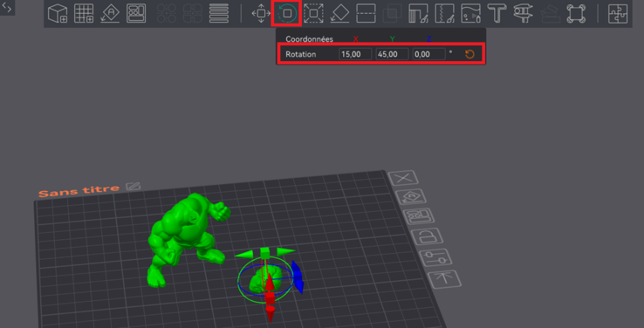Click the red axis gizmo arrow

tap(270, 300)
